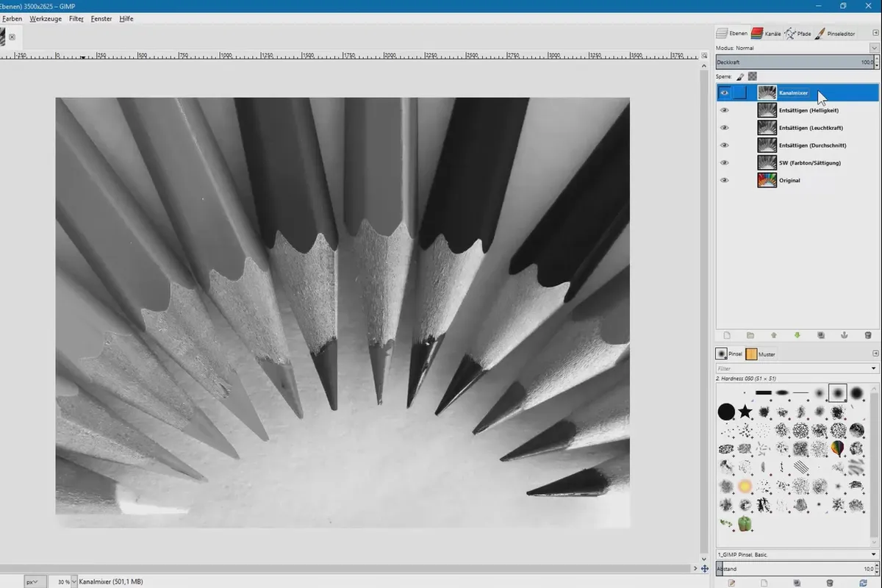Lock pixels with the brush lock icon
Screen dimensions: 882x588
click(x=741, y=76)
